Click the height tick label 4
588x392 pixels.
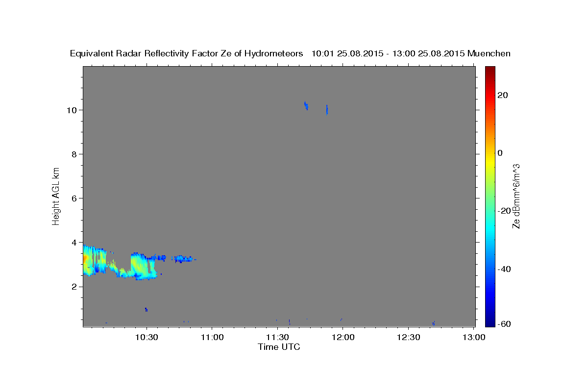click(x=74, y=242)
